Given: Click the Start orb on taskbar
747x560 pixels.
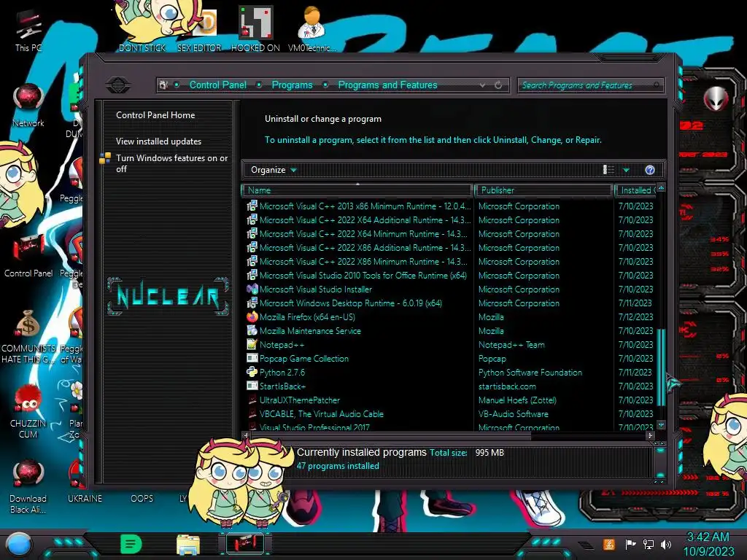Looking at the screenshot, I should (x=18, y=545).
